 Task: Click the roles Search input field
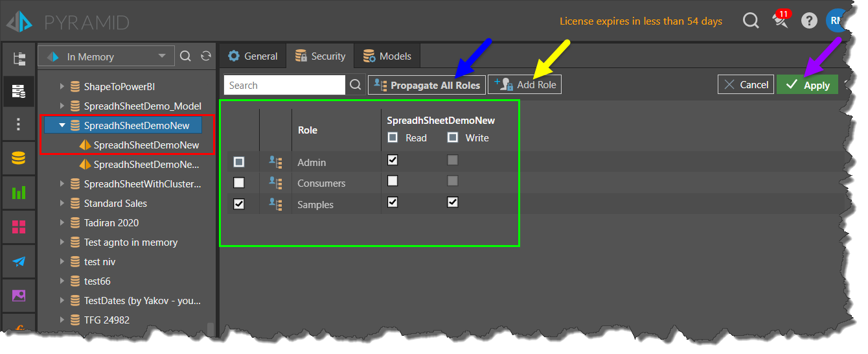tap(285, 85)
